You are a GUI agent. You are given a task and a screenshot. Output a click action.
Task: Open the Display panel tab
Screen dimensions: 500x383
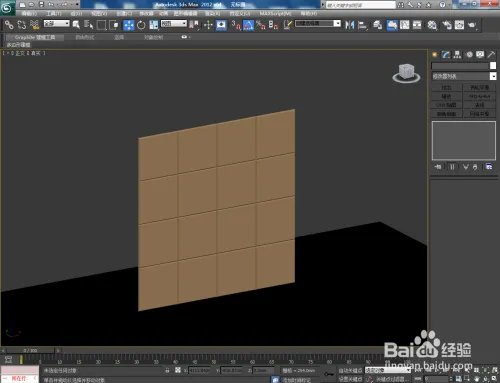click(480, 55)
